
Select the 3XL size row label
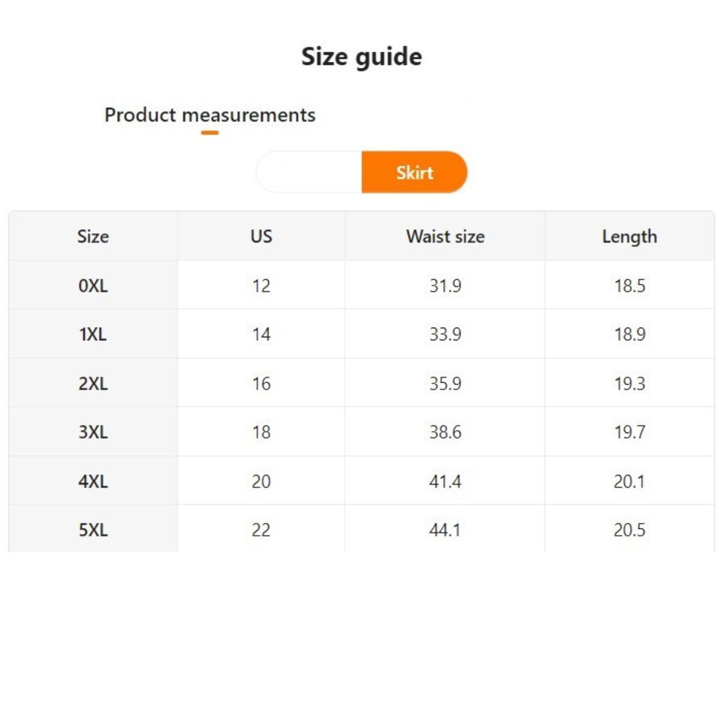click(93, 432)
